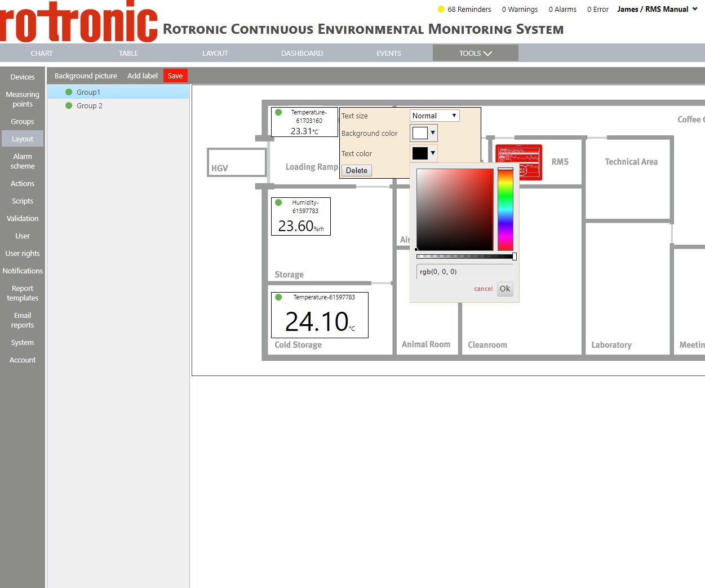This screenshot has height=588, width=705.
Task: Open Groups in the sidebar
Action: 23,121
